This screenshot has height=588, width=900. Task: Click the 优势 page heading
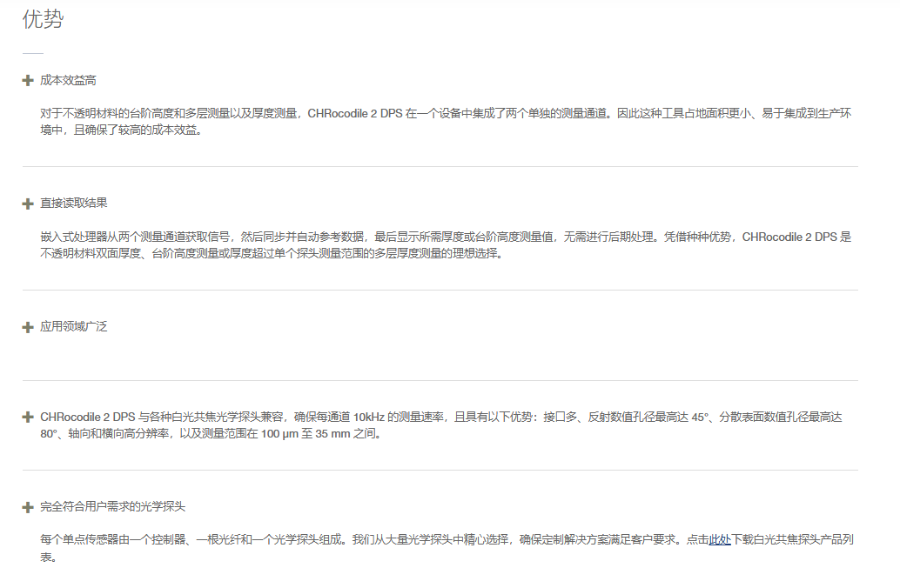pyautogui.click(x=43, y=20)
